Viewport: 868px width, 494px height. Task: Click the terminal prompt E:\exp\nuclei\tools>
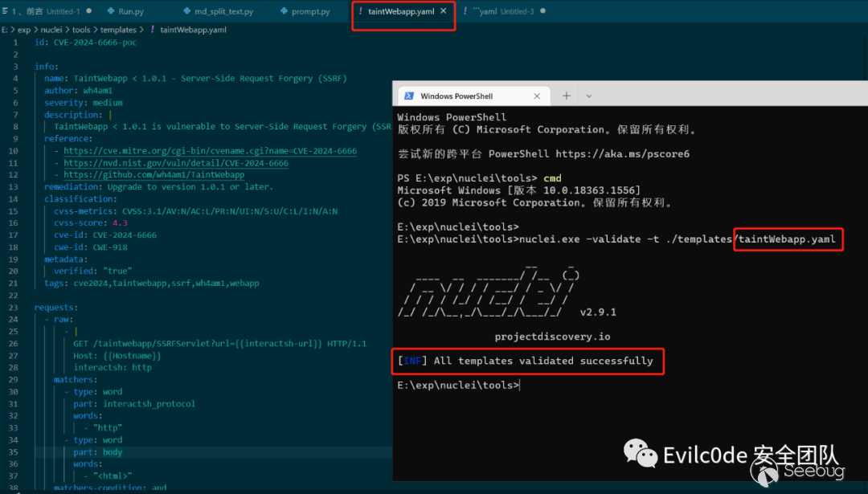pyautogui.click(x=458, y=385)
